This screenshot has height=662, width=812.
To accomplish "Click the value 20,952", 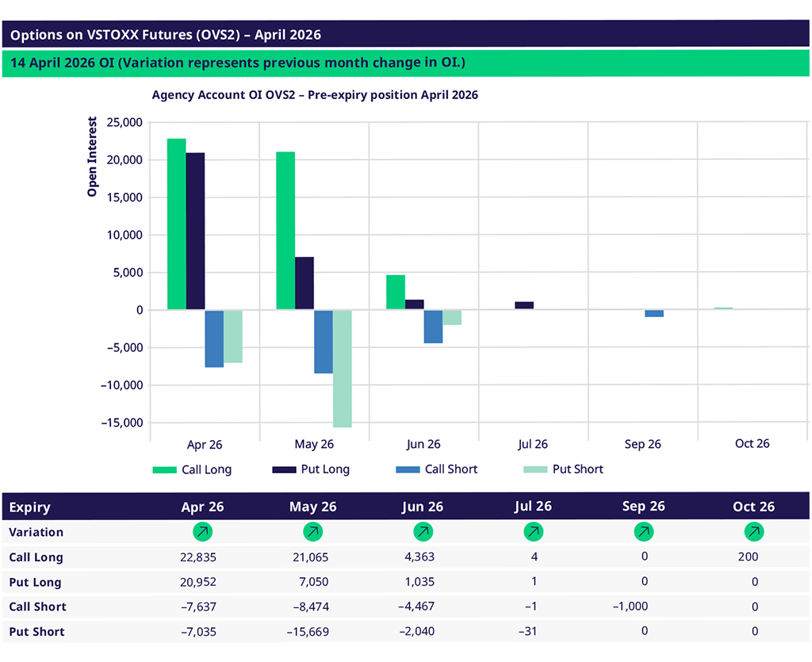I will click(x=198, y=582).
